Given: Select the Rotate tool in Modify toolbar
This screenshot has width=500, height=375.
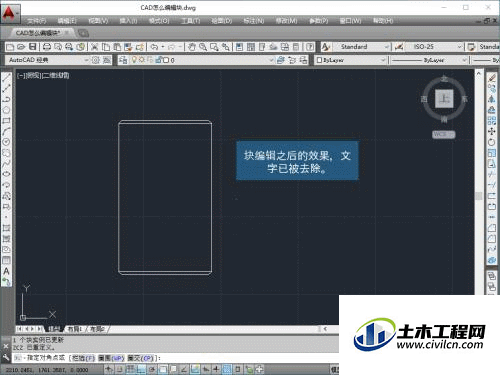Looking at the screenshot, I should tap(492, 142).
